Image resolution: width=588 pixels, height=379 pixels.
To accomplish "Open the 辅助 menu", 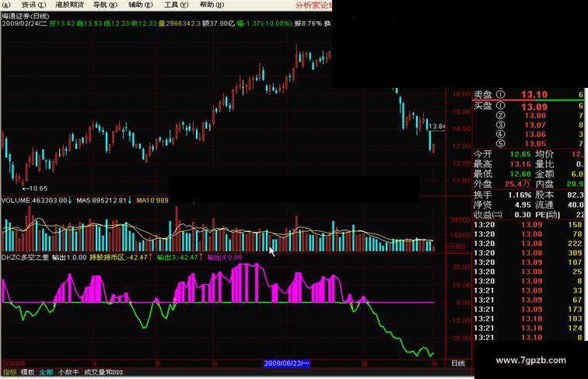I will 140,5.
